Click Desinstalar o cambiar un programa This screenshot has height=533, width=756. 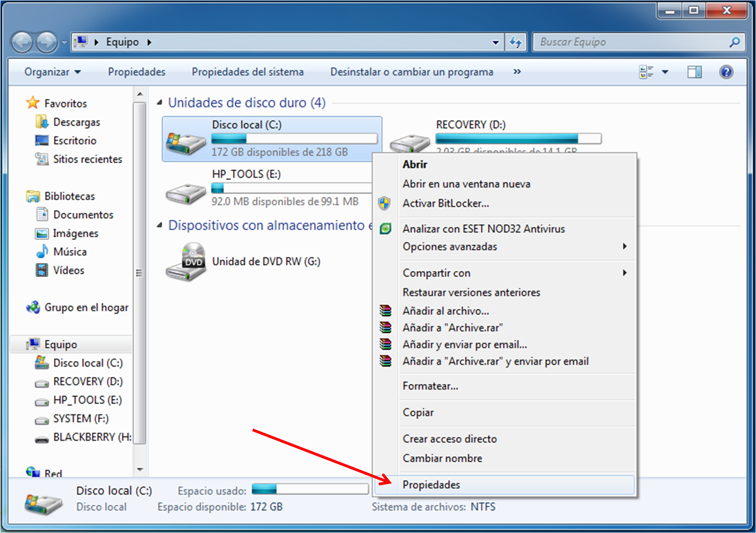pyautogui.click(x=412, y=72)
